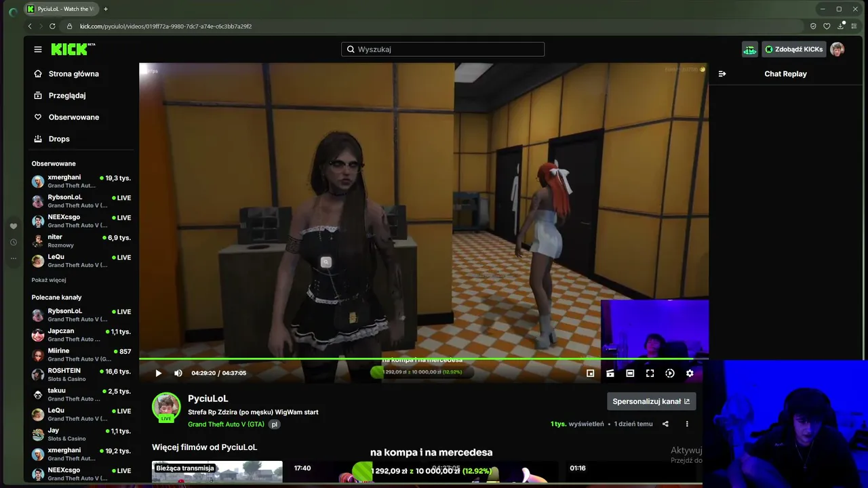Image resolution: width=868 pixels, height=488 pixels.
Task: Open the video settings gear
Action: (x=690, y=373)
